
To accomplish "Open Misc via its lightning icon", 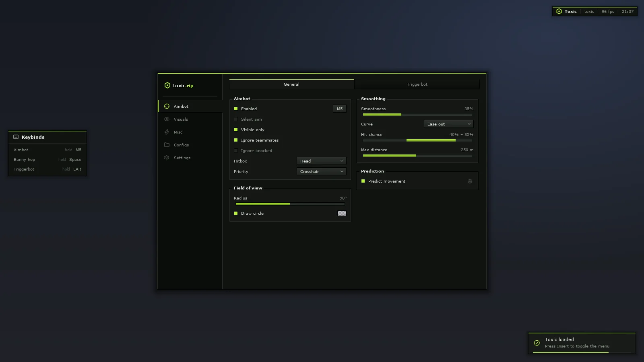I will pos(167,132).
